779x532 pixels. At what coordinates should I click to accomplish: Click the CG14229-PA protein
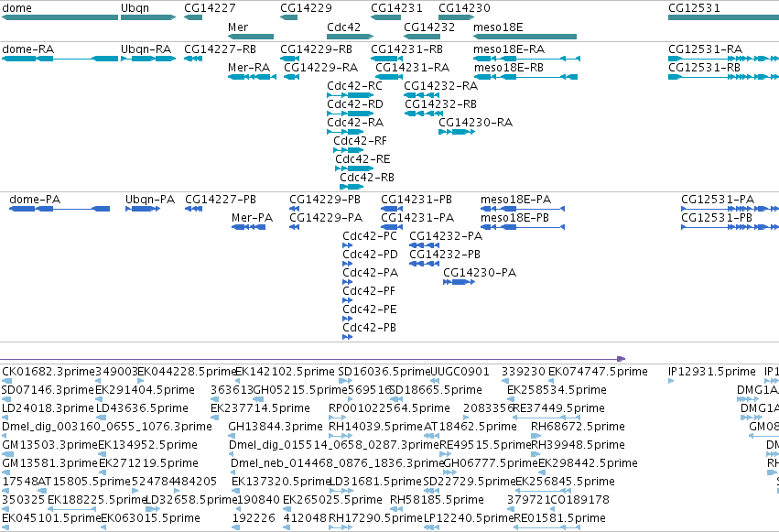[294, 227]
